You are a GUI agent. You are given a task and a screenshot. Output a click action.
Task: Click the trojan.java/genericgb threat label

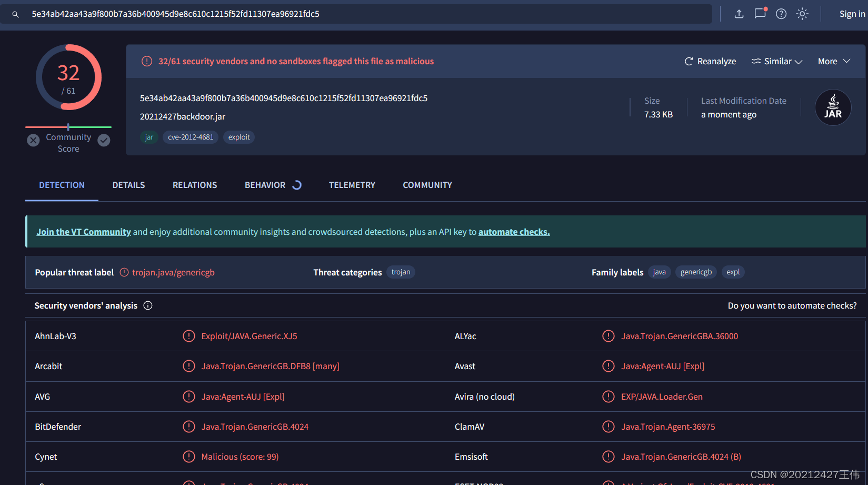173,272
